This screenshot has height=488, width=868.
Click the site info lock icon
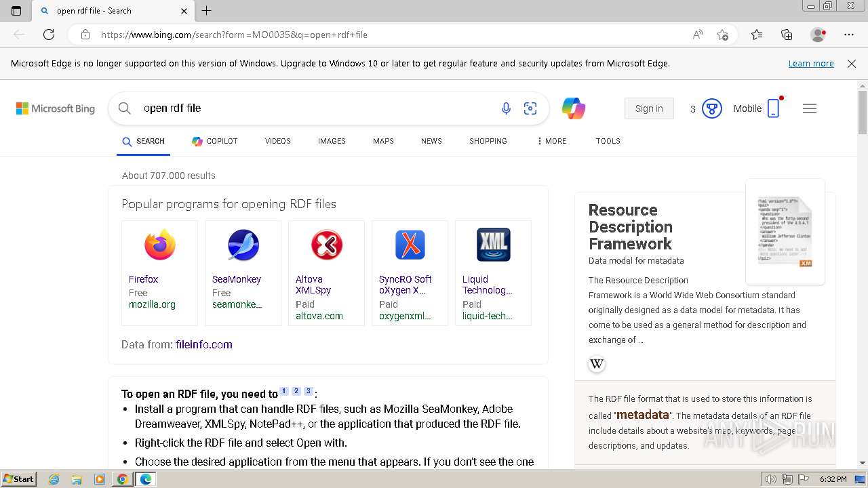85,35
